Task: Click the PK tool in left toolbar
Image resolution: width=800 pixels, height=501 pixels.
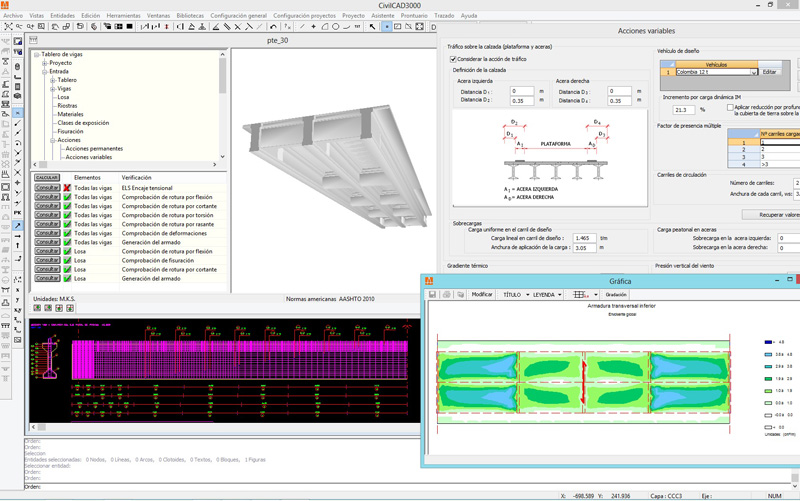Action: pyautogui.click(x=18, y=213)
